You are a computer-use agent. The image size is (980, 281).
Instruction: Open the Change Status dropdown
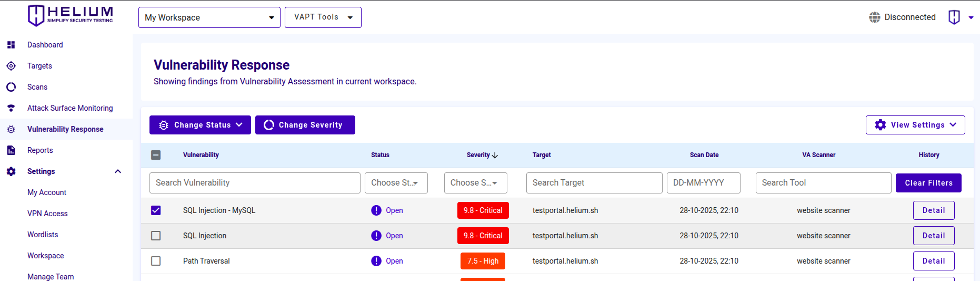(x=200, y=125)
